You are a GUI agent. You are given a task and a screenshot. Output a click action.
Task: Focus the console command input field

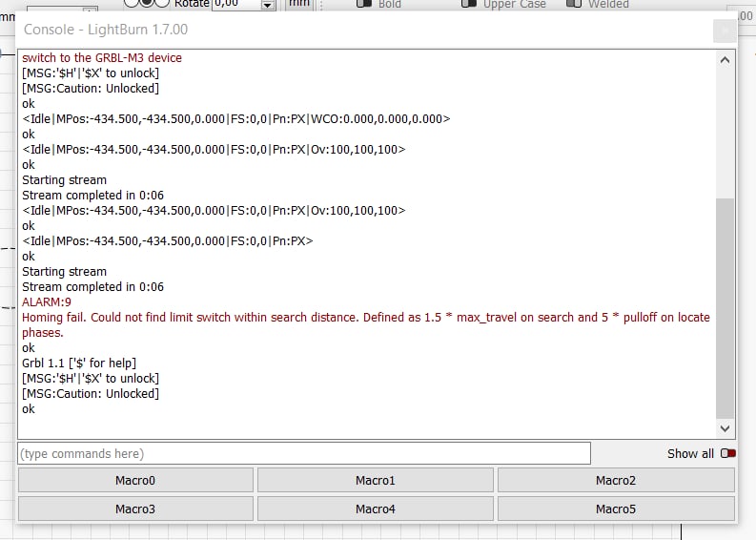point(303,453)
